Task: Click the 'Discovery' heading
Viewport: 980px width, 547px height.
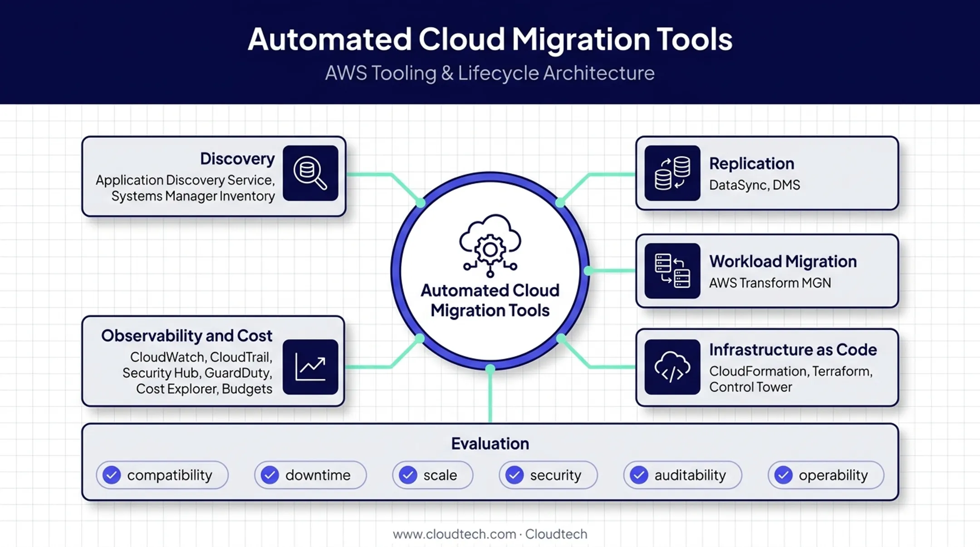Action: pos(237,159)
